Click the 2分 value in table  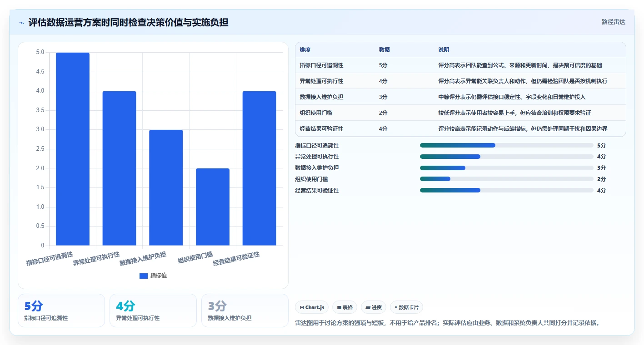tap(383, 113)
